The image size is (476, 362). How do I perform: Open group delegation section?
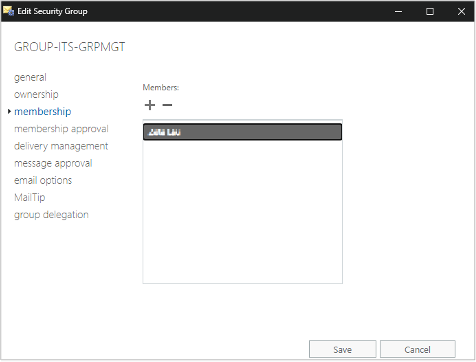click(51, 215)
